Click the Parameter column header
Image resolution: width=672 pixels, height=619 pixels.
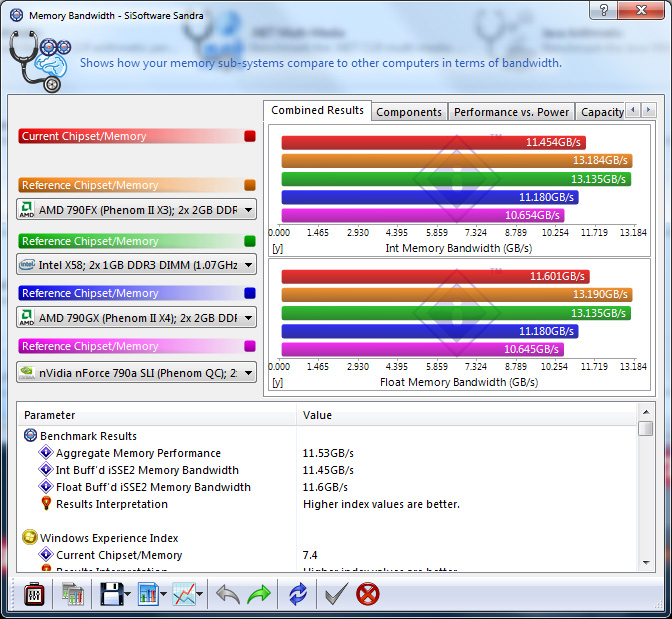pos(157,415)
